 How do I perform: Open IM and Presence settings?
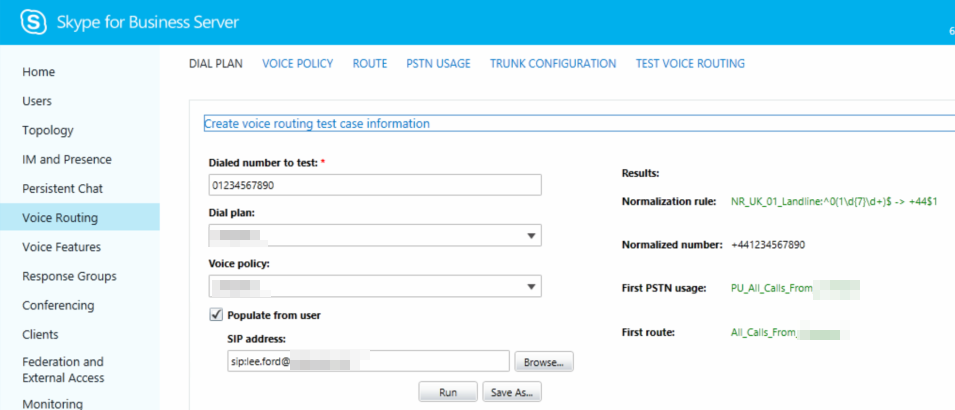[x=67, y=160]
